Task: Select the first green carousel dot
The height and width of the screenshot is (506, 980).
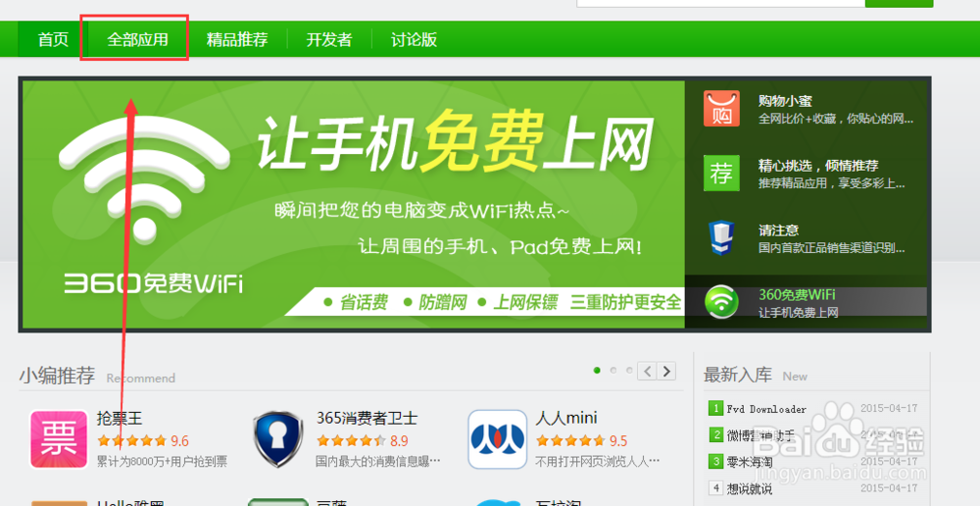Action: 597,371
